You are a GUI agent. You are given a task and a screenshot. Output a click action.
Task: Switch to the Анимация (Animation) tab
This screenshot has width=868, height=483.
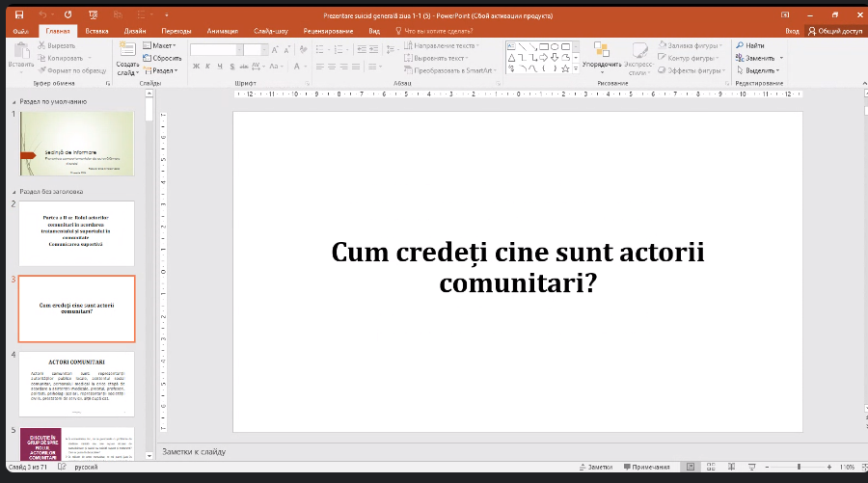coord(222,31)
